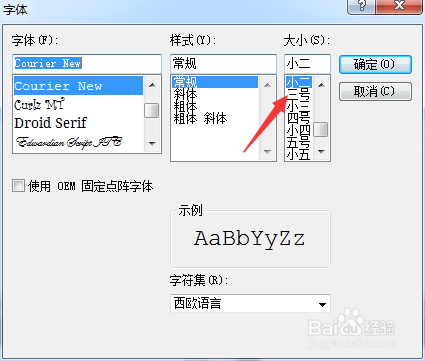This screenshot has height=361, width=425.
Task: Click the 大小 input field showing 小二
Action: click(x=307, y=64)
